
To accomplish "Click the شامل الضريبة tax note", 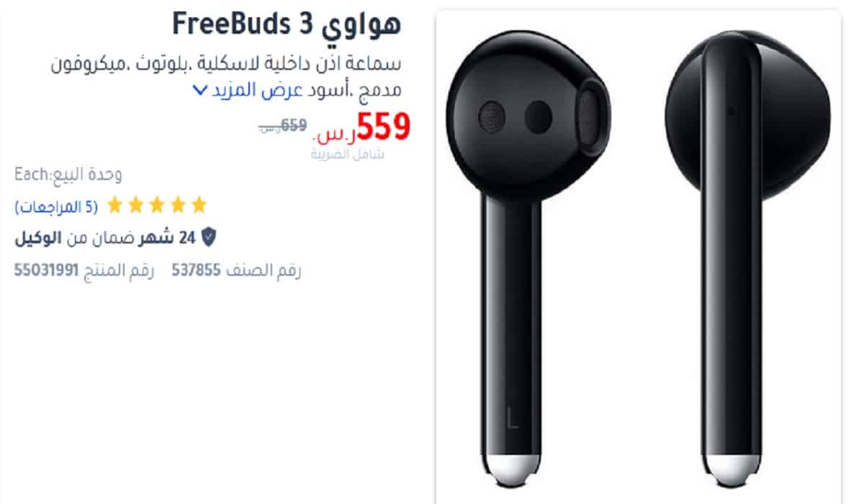I will (348, 153).
